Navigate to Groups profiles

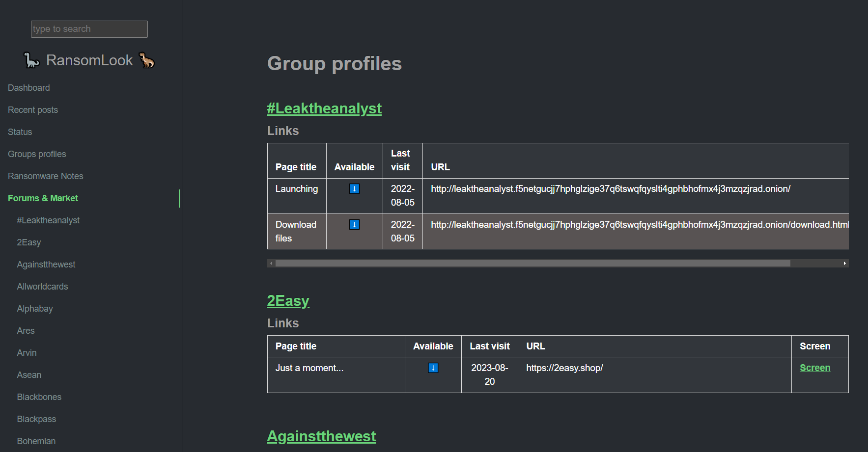(x=37, y=154)
